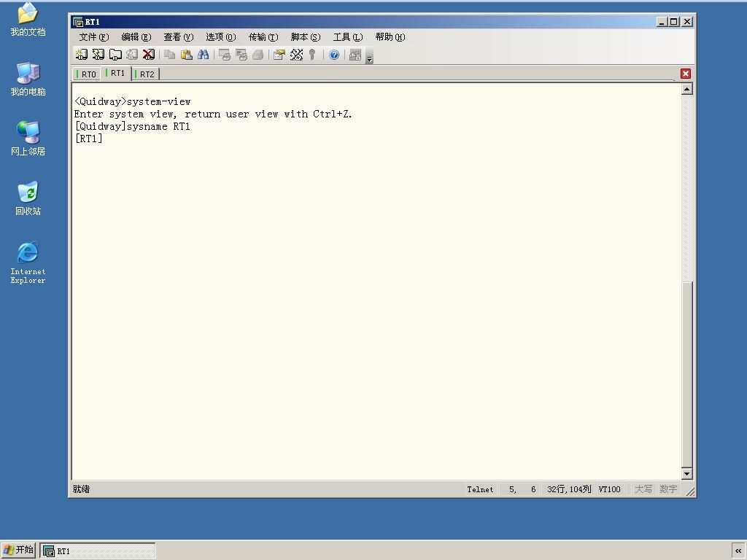Click the VT100 status bar entry
747x560 pixels.
(609, 489)
